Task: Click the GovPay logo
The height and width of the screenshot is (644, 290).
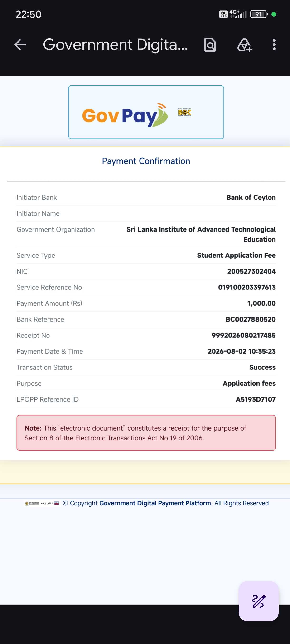Action: point(125,115)
